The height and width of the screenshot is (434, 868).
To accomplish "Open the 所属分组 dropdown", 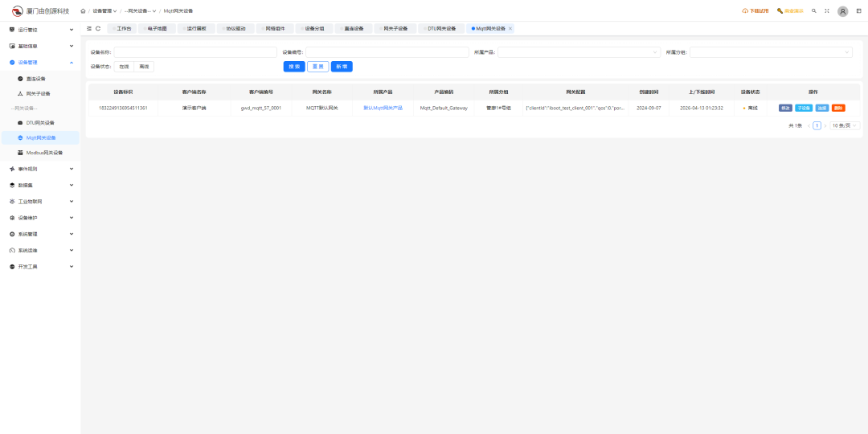I will [770, 52].
